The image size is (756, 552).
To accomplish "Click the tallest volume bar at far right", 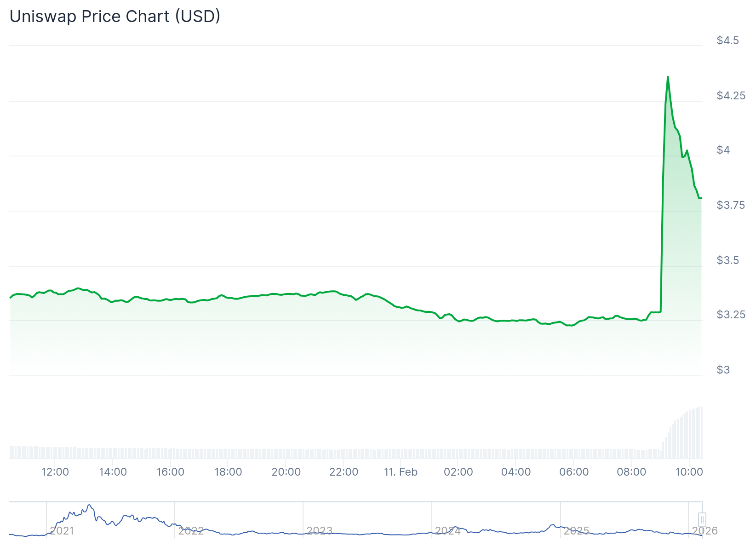I will pos(701,432).
